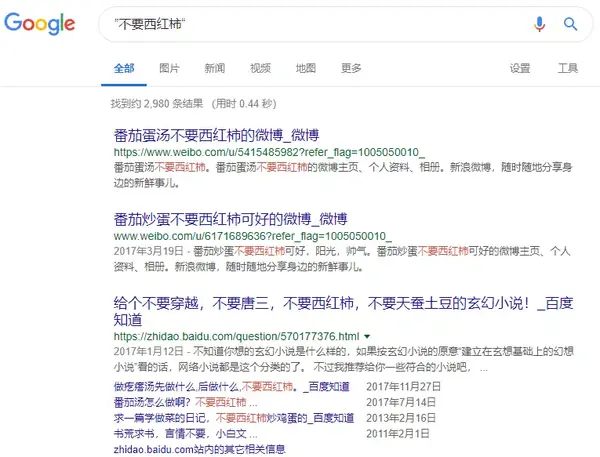The height and width of the screenshot is (457, 600).
Task: Switch to the 新闻 tab
Action: (x=215, y=68)
